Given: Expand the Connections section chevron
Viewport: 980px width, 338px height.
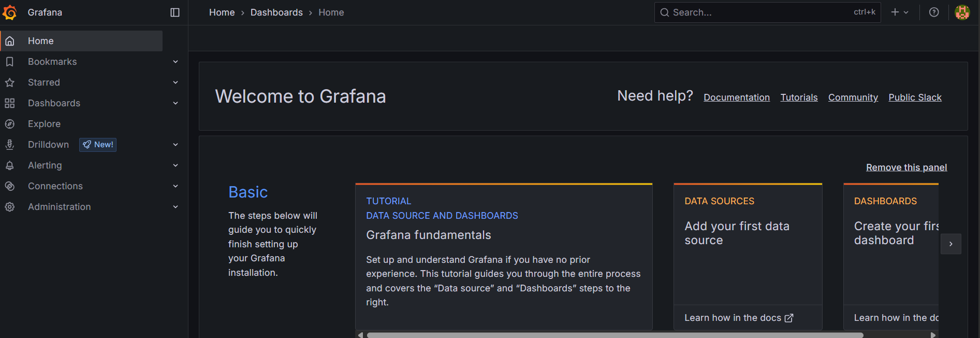Looking at the screenshot, I should click(x=175, y=186).
